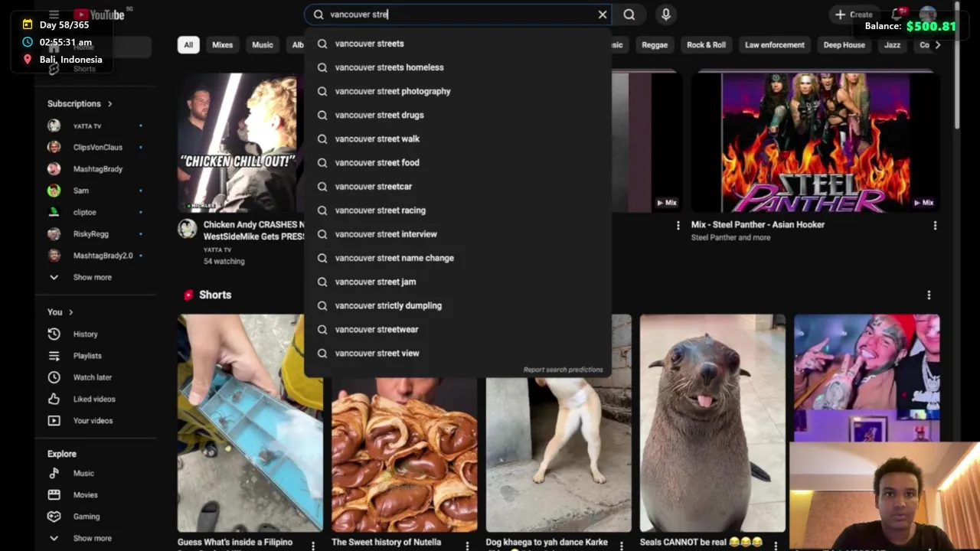
Task: Pick suggestion 'vancouver street food'
Action: (458, 162)
